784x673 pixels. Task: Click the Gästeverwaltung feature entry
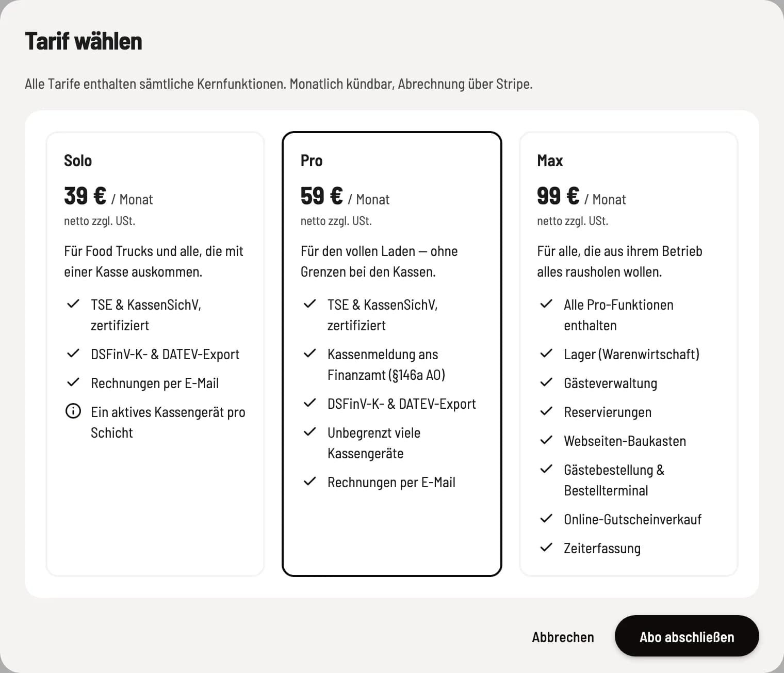pyautogui.click(x=610, y=383)
